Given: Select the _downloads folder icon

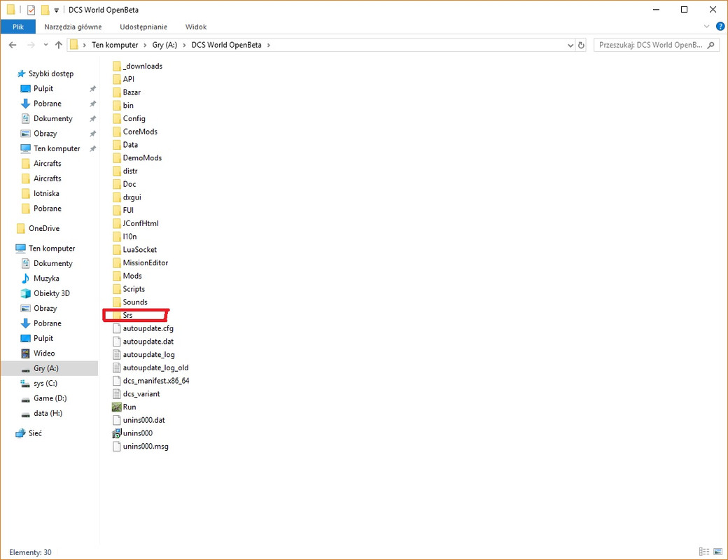Looking at the screenshot, I should pyautogui.click(x=116, y=66).
